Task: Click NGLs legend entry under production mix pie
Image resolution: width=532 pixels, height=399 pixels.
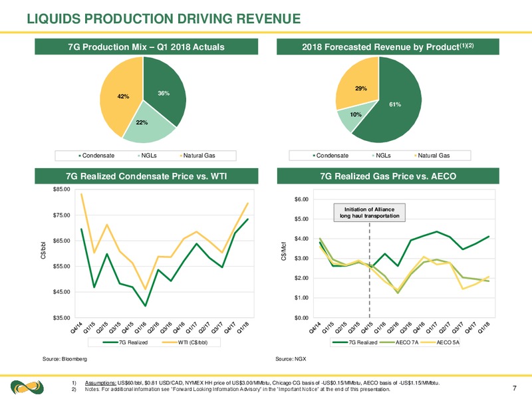Action: pos(147,156)
